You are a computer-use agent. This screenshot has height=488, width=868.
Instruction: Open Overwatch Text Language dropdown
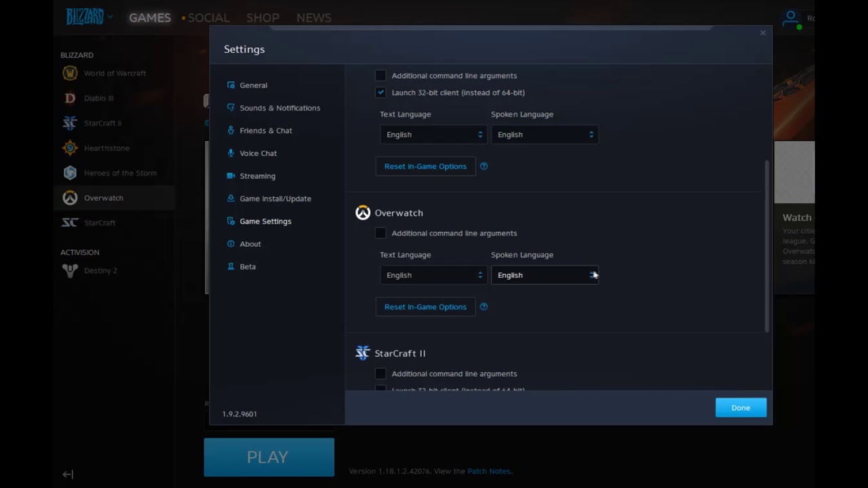pyautogui.click(x=433, y=275)
